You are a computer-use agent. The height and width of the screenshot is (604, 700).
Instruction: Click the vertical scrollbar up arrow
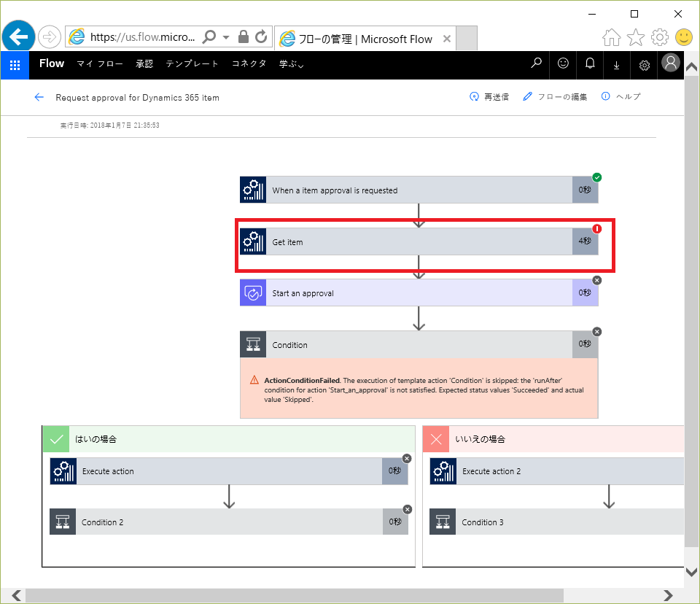tap(691, 67)
